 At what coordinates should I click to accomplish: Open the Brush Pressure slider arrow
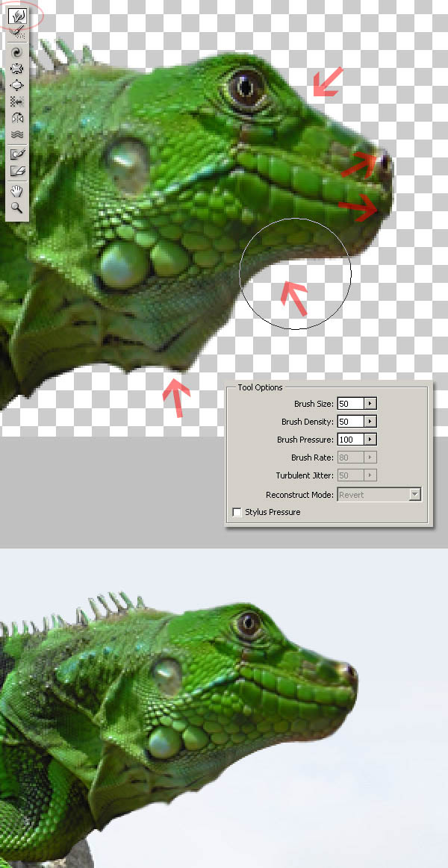pyautogui.click(x=371, y=439)
